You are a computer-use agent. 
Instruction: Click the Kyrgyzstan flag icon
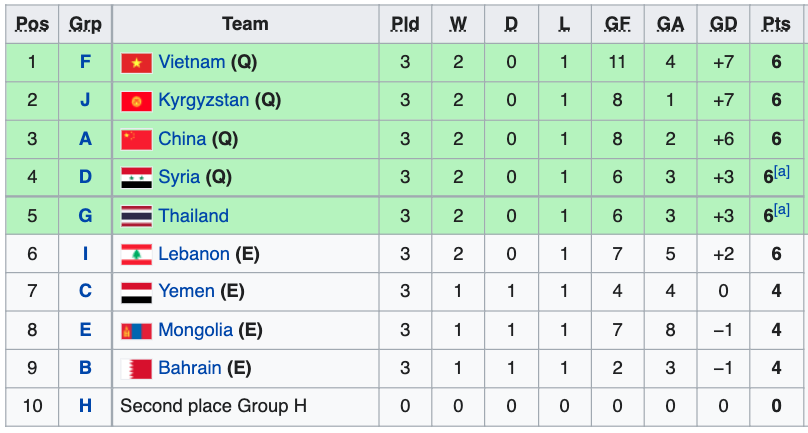(x=137, y=101)
